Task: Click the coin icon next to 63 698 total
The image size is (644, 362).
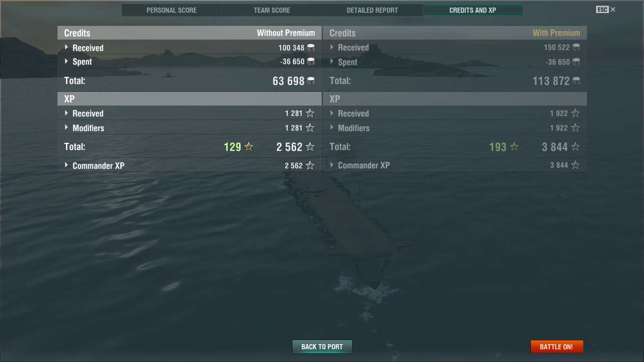Action: (x=311, y=81)
